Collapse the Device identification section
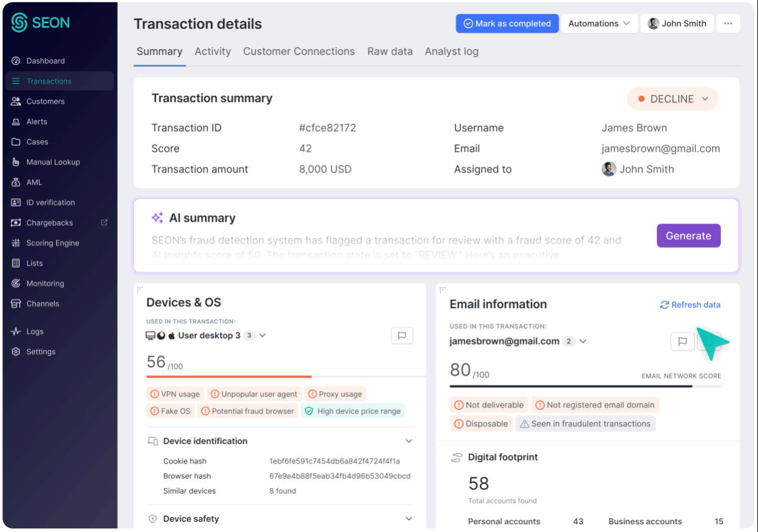 click(409, 441)
